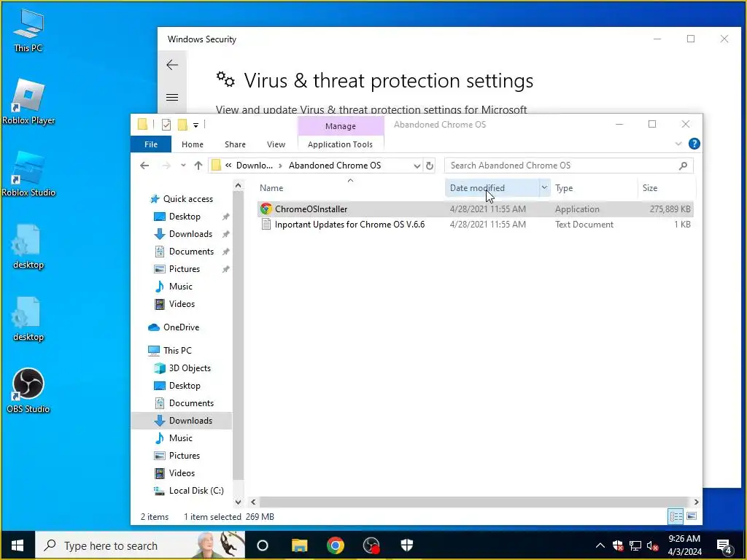The image size is (747, 560).
Task: Click Downlo... in the address breadcrumb
Action: pyautogui.click(x=254, y=166)
